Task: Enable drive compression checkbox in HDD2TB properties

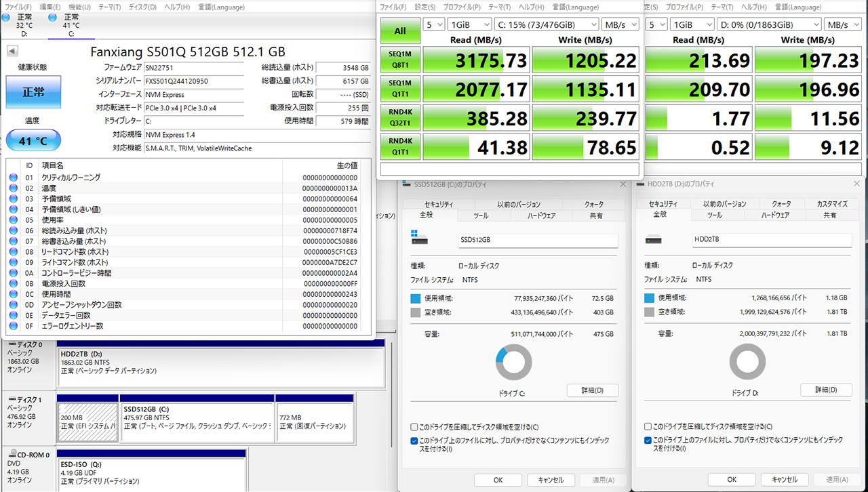Action: pos(648,427)
